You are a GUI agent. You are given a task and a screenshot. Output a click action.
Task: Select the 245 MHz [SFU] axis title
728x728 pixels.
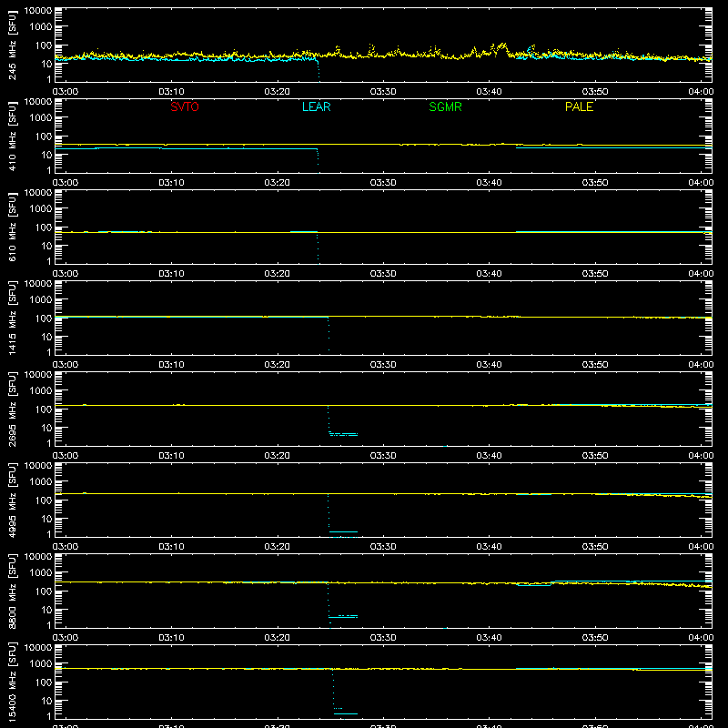(x=12, y=45)
